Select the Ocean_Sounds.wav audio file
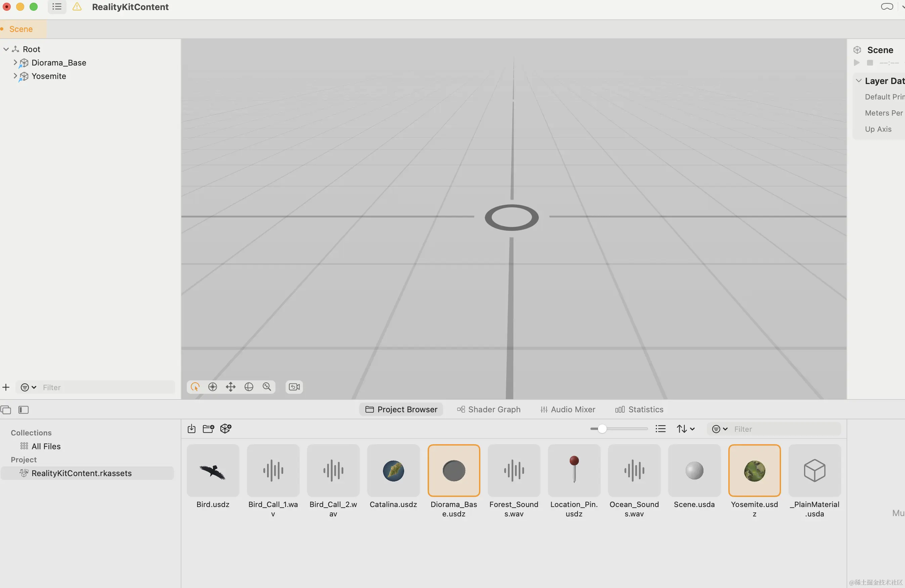 pyautogui.click(x=634, y=470)
